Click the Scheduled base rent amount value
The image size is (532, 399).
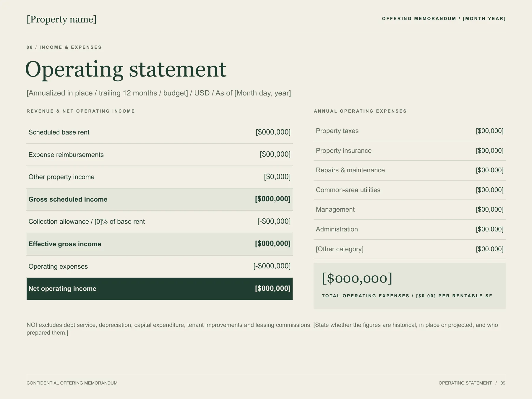(273, 132)
